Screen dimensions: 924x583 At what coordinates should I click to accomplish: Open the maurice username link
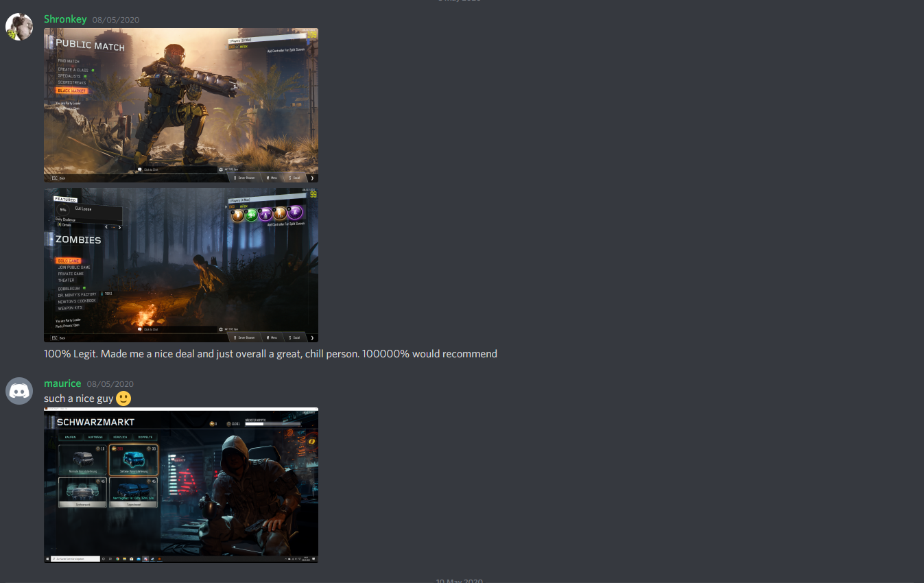tap(62, 383)
